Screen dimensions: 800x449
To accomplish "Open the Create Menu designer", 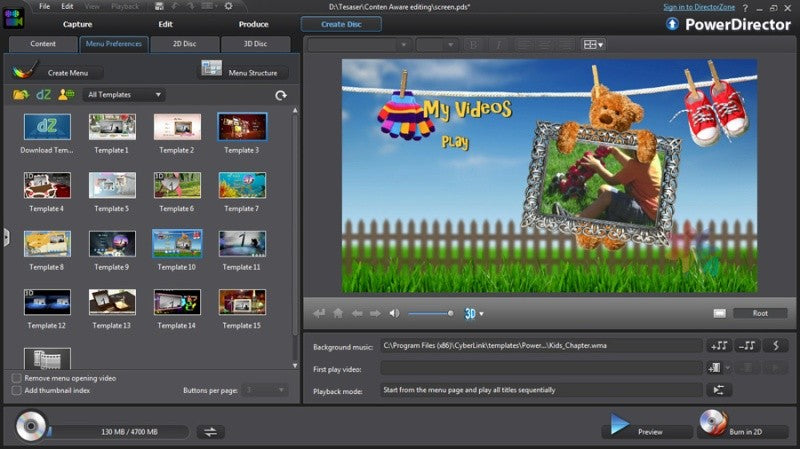I will tap(56, 72).
